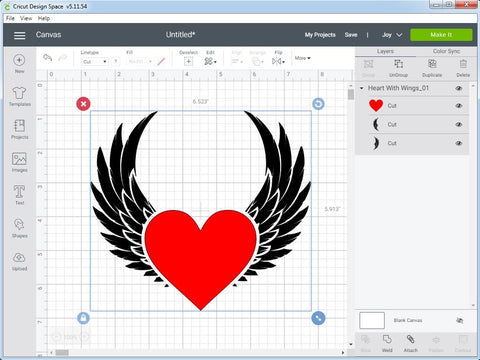Collapse the Heart With Wings_01 group
The image size is (480, 360).
362,88
